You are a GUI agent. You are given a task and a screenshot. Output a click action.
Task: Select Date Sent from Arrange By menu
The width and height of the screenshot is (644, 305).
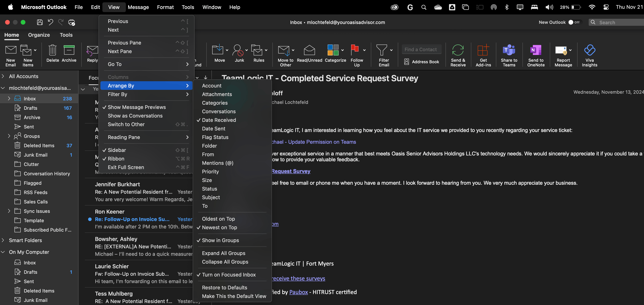214,128
